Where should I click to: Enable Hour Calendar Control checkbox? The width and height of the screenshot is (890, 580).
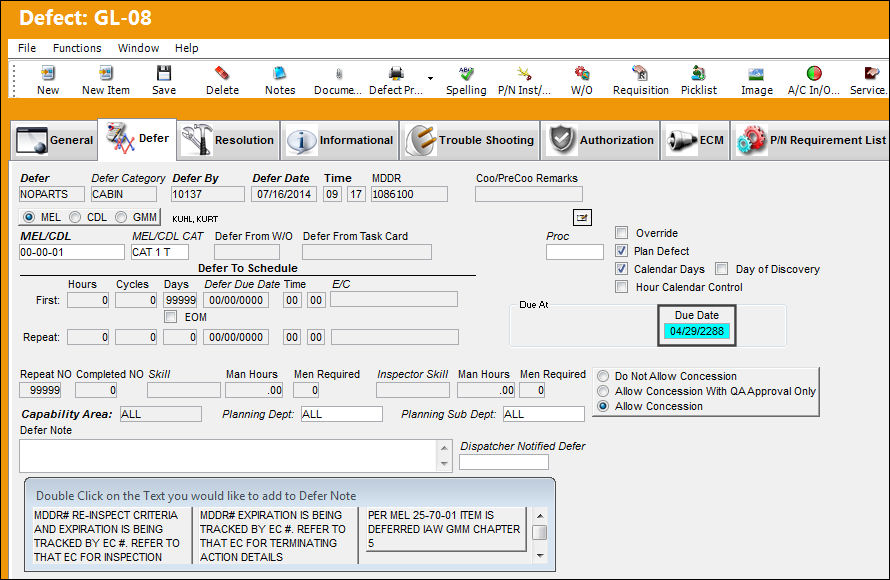point(622,287)
